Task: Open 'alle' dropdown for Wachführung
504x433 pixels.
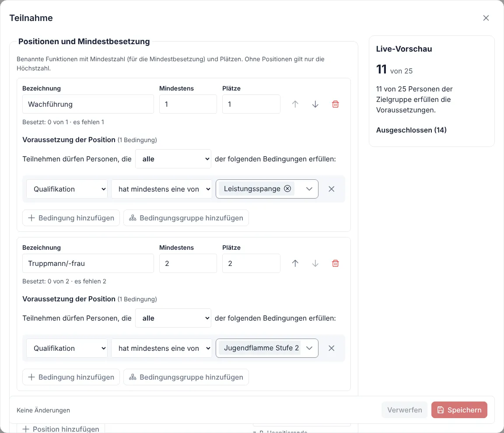Action: 173,159
